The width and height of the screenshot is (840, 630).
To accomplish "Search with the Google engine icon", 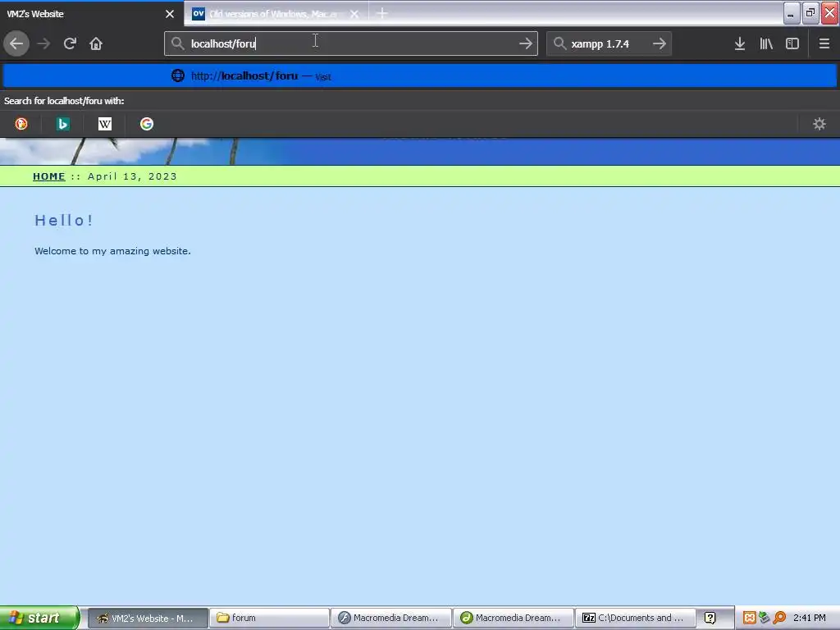I will pos(147,125).
